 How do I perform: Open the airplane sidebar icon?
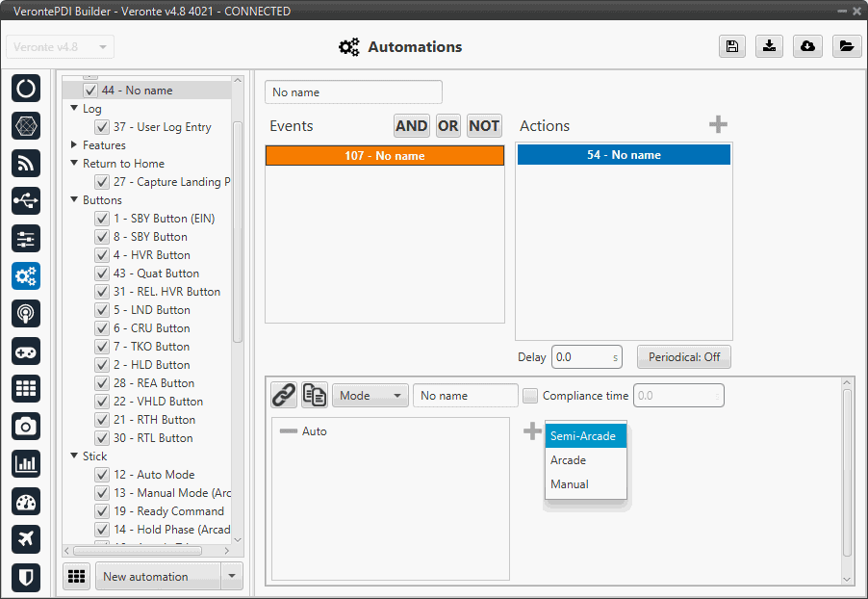click(26, 538)
